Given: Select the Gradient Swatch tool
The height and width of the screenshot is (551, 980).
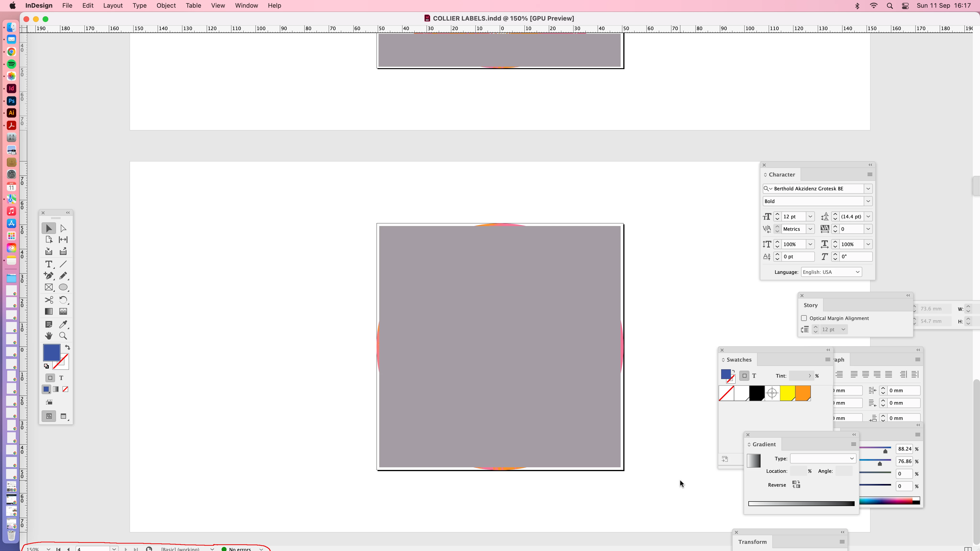Looking at the screenshot, I should [49, 311].
